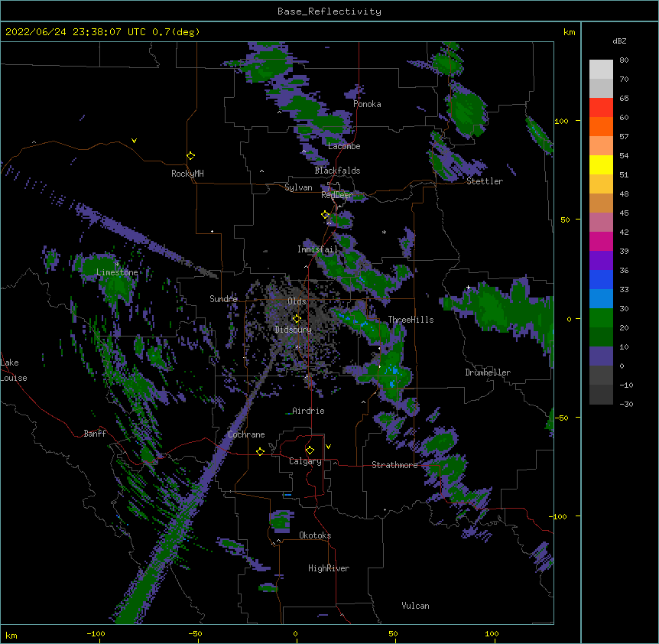This screenshot has height=644, width=659.
Task: Click the purple 10 dBZ legend swatch
Action: point(601,356)
